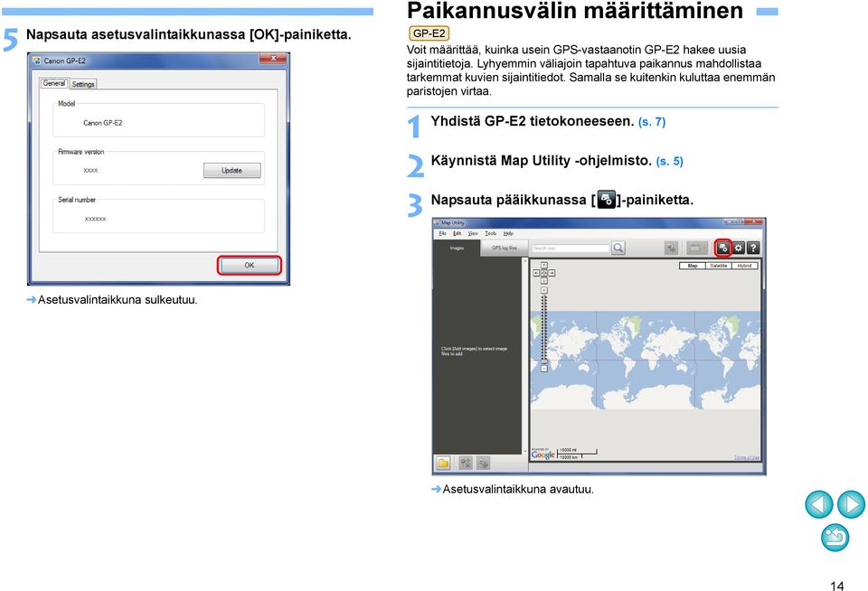This screenshot has width=868, height=591.
Task: Open Map Utility preferences gear icon
Action: (739, 248)
